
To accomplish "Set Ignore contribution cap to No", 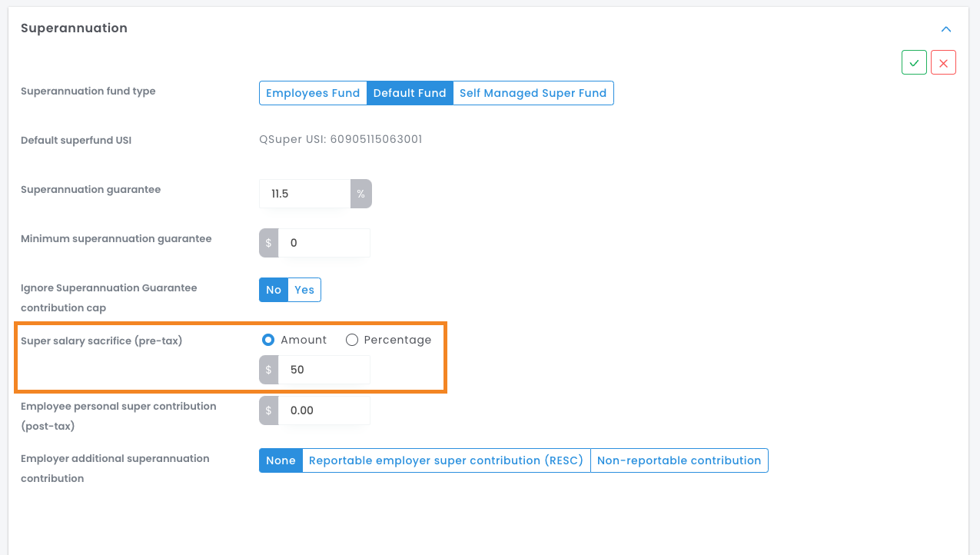I will tap(274, 290).
